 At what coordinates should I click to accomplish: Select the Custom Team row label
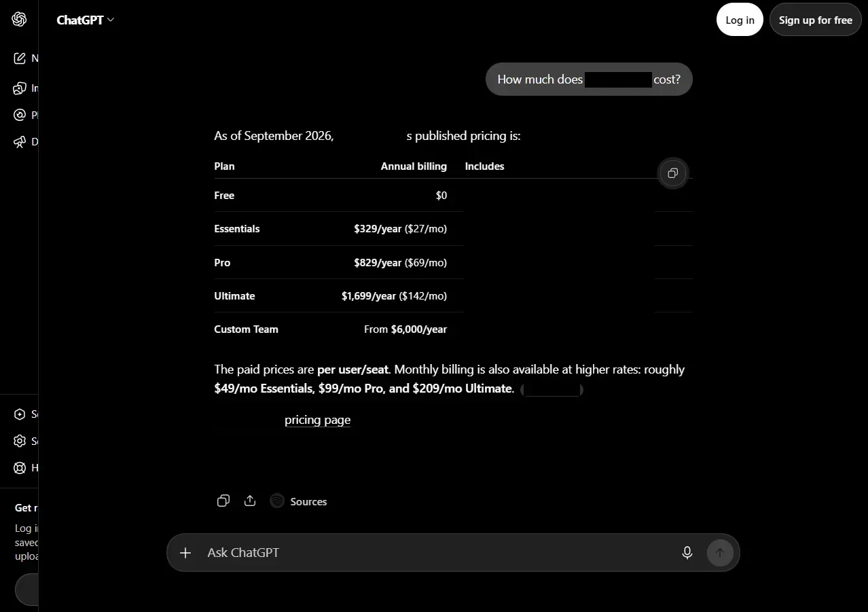coord(246,329)
